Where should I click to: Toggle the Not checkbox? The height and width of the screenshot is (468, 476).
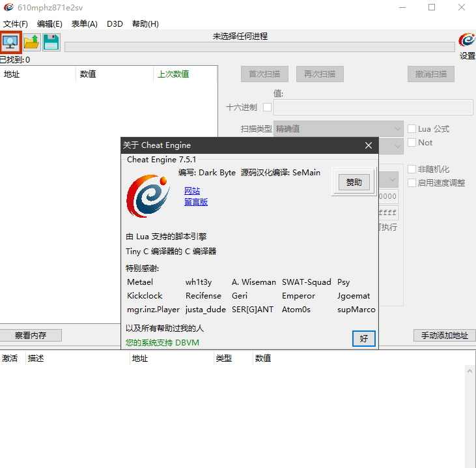[x=412, y=143]
